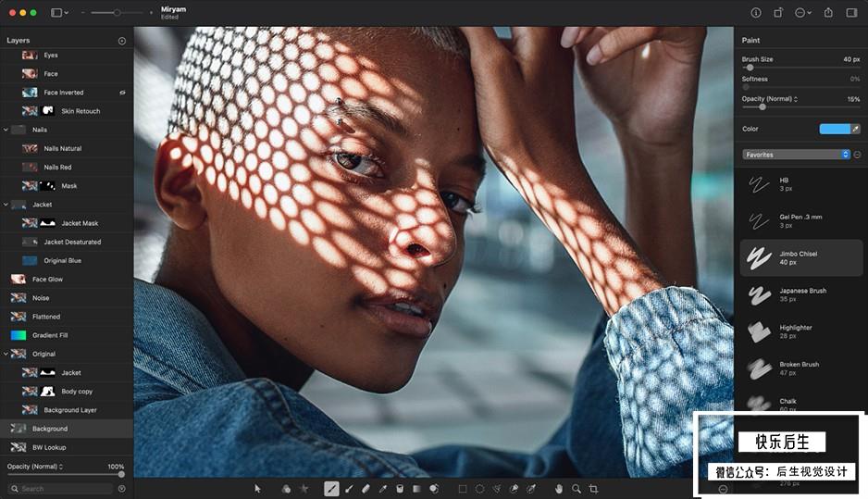Open the image Info button

pyautogui.click(x=756, y=12)
